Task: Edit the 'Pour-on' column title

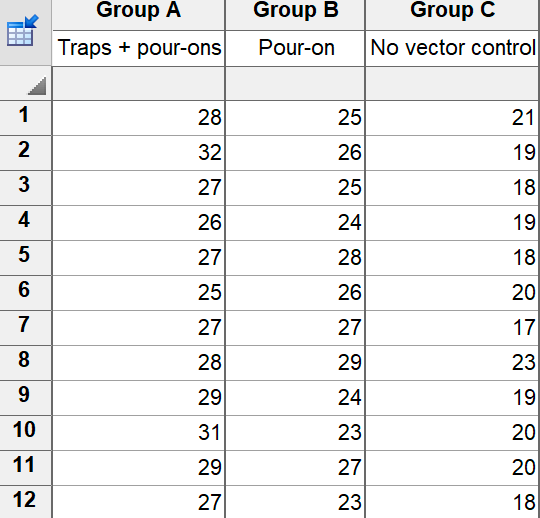Action: pyautogui.click(x=295, y=48)
